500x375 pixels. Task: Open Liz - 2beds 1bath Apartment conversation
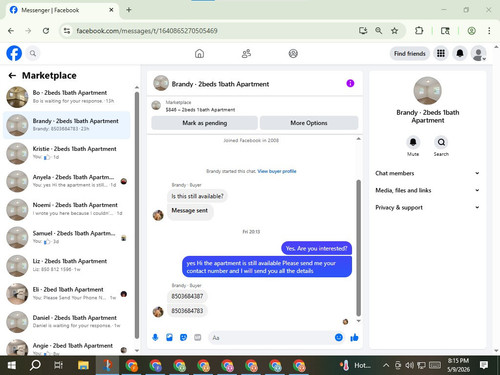click(x=67, y=265)
